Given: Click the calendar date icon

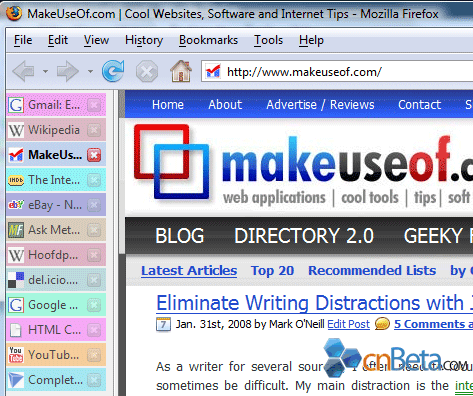Looking at the screenshot, I should point(163,324).
